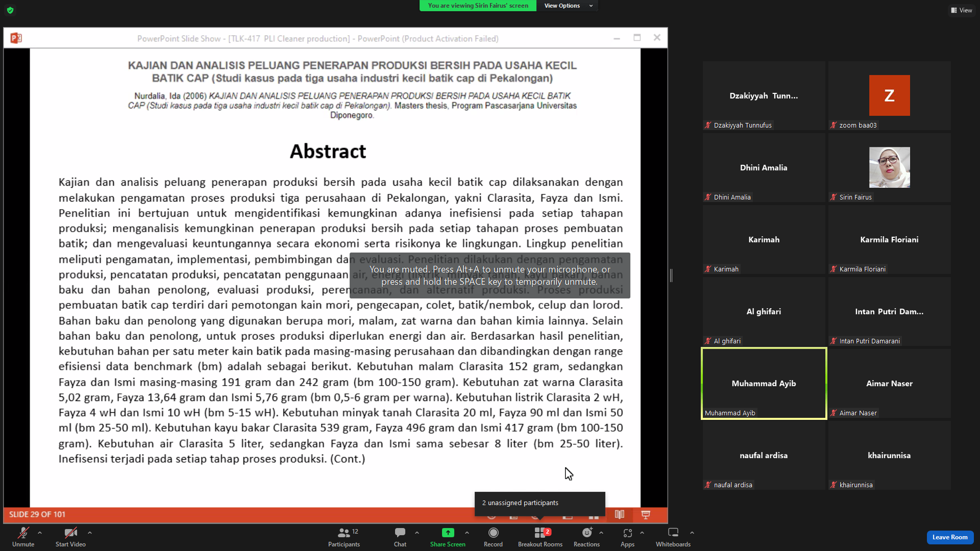980x551 pixels.
Task: Open audio options arrow beside Unmute
Action: [40, 533]
